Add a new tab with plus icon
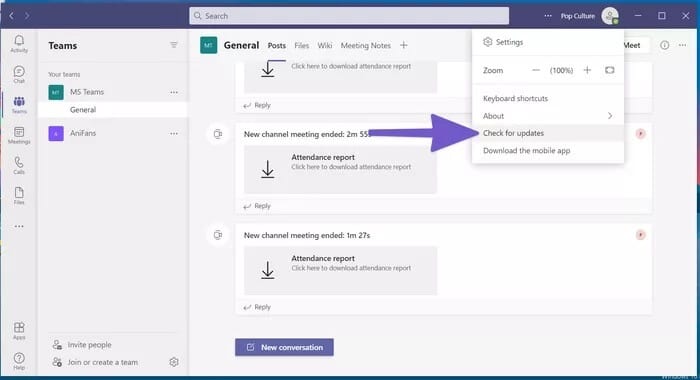700x380 pixels. click(404, 45)
